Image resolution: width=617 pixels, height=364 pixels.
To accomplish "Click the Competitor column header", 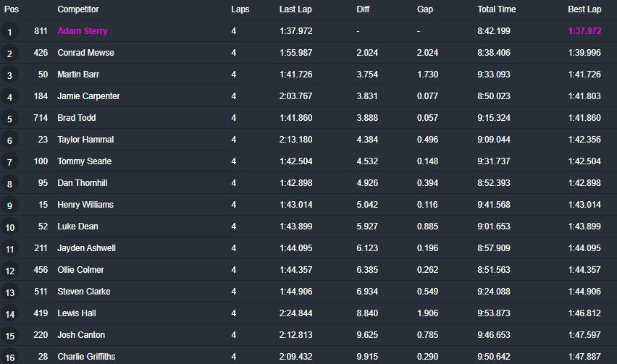I will coord(78,9).
